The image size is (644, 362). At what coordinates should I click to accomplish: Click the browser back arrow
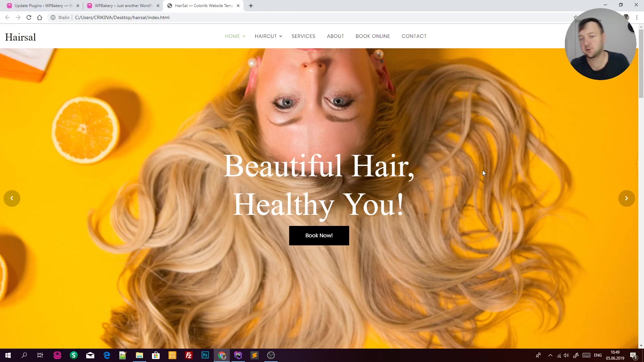point(7,17)
